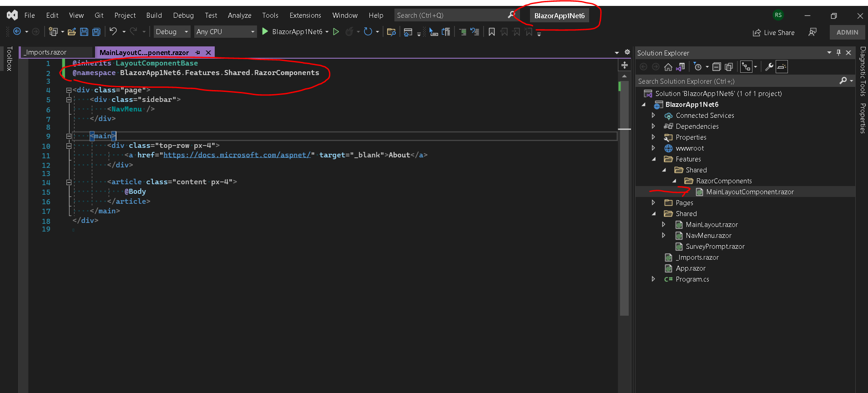
Task: Click the Live Share button
Action: point(773,32)
